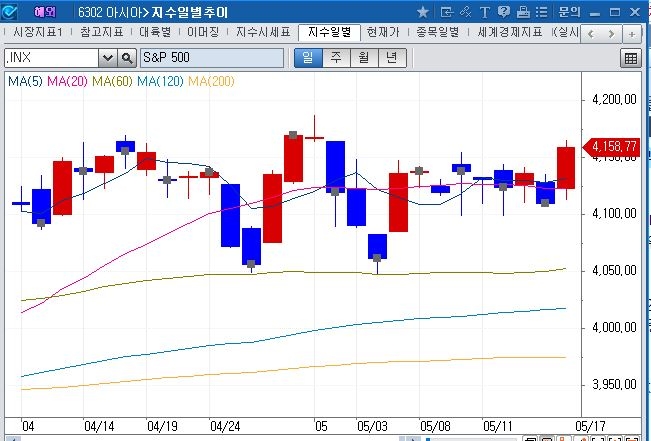Switch to yearly 년 period
The height and width of the screenshot is (441, 651).
(x=392, y=58)
